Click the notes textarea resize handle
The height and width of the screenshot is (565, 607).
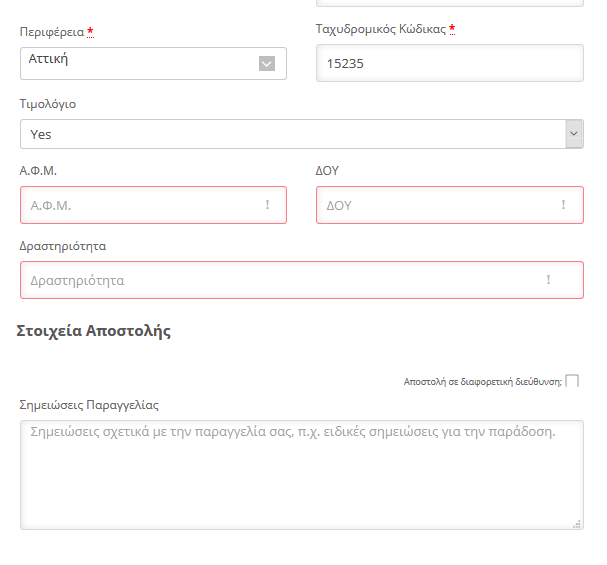point(577,523)
